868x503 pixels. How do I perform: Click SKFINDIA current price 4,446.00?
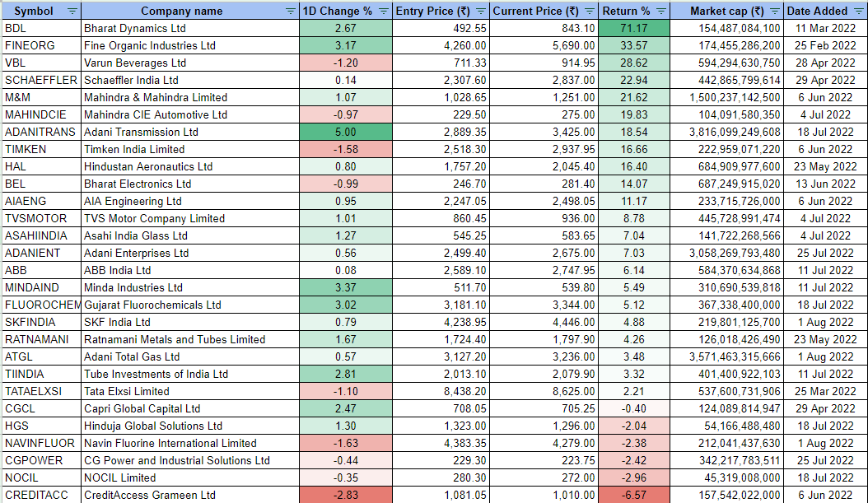click(x=544, y=322)
